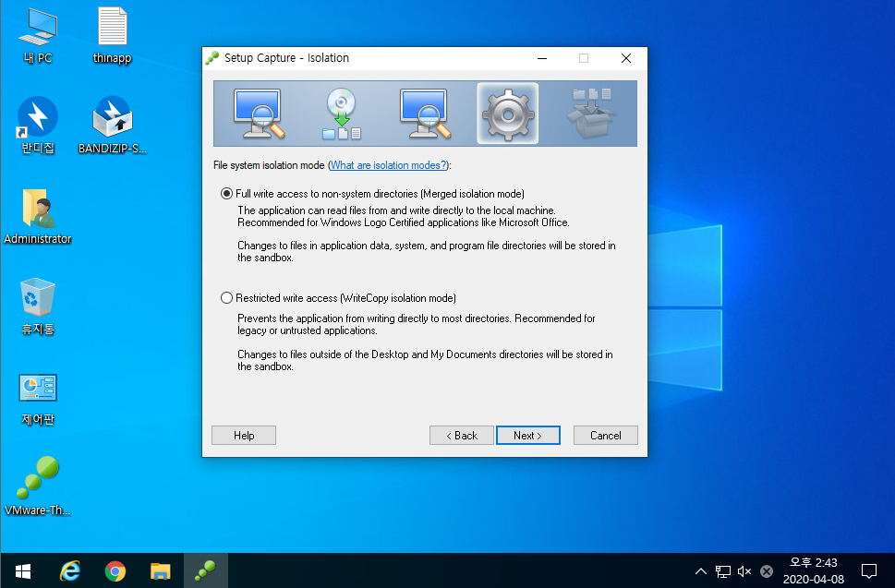Click the Install application disc icon
The image size is (895, 588).
pyautogui.click(x=342, y=114)
